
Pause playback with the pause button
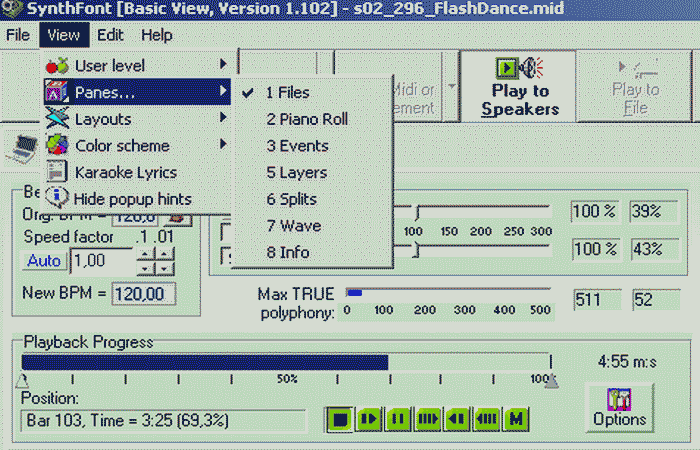399,417
